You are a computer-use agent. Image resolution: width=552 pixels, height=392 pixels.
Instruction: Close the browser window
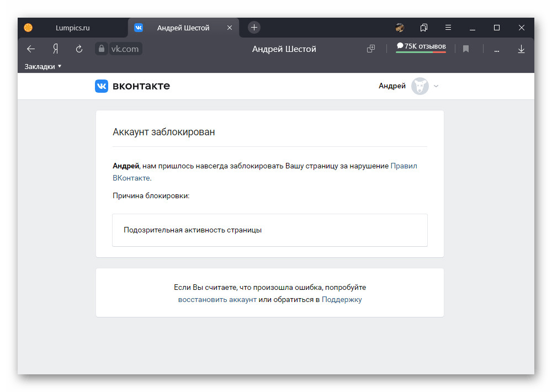pos(522,28)
